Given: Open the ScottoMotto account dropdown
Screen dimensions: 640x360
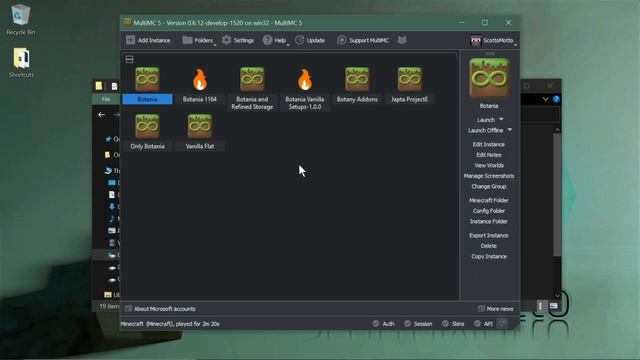Looking at the screenshot, I should pos(493,40).
